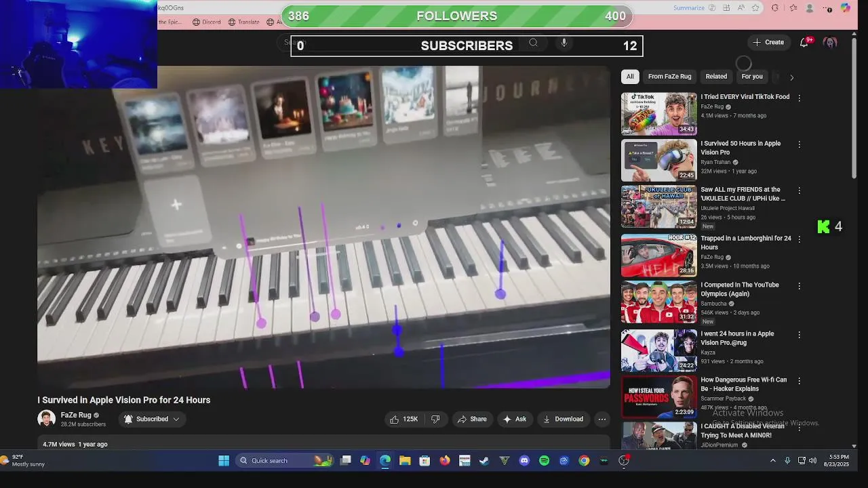Click the YouTube Create button
The width and height of the screenshot is (868, 488).
(768, 42)
